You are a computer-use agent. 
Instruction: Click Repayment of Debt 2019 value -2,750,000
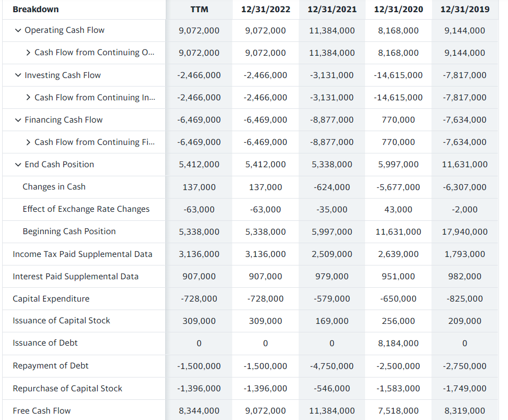(465, 366)
